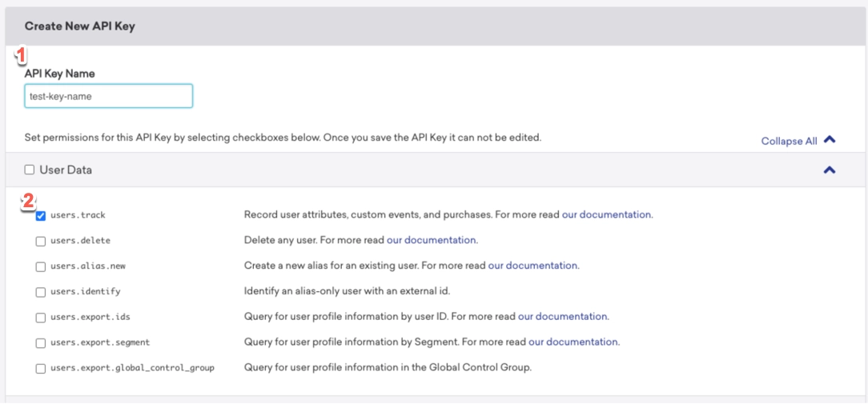Tick the users.alias.new permission checkbox

(40, 266)
